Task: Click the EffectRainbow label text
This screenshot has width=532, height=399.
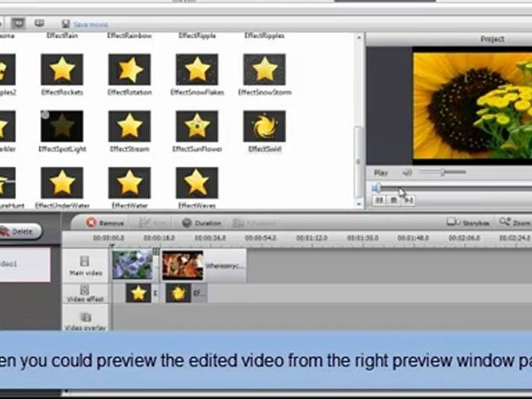Action: pos(129,35)
